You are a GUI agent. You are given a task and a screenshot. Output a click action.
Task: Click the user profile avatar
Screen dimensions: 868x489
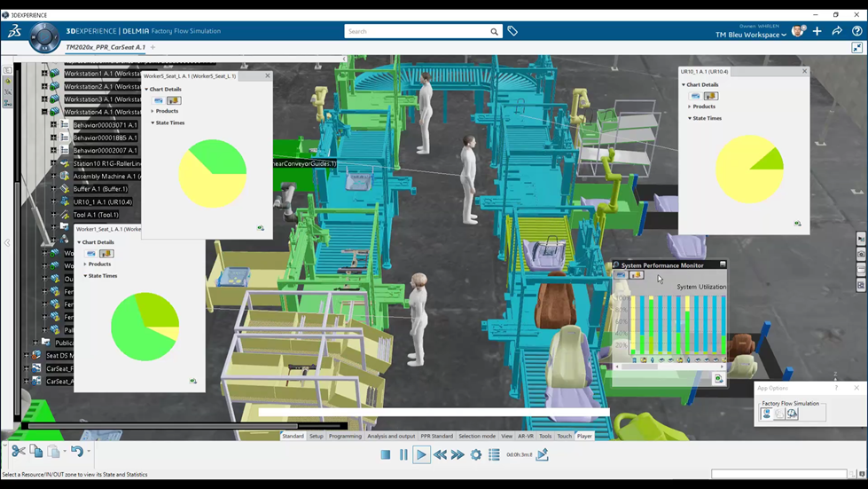798,31
